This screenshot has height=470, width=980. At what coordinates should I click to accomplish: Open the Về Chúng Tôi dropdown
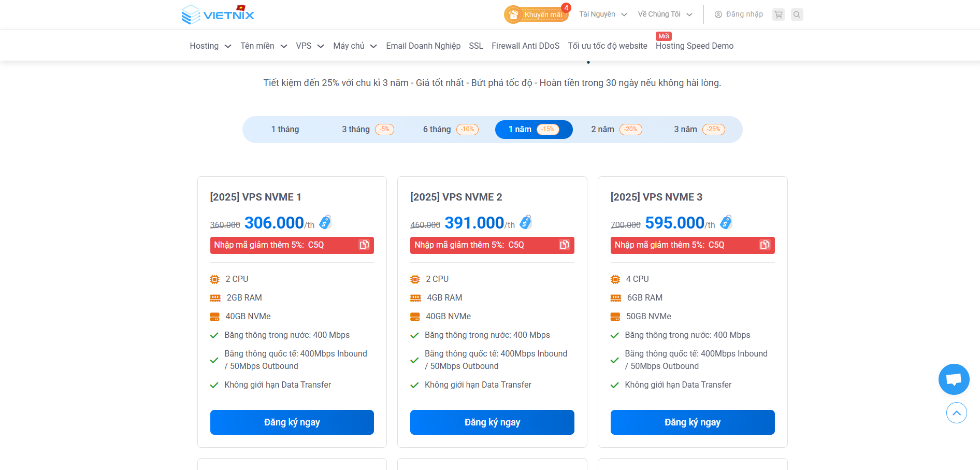click(x=665, y=15)
